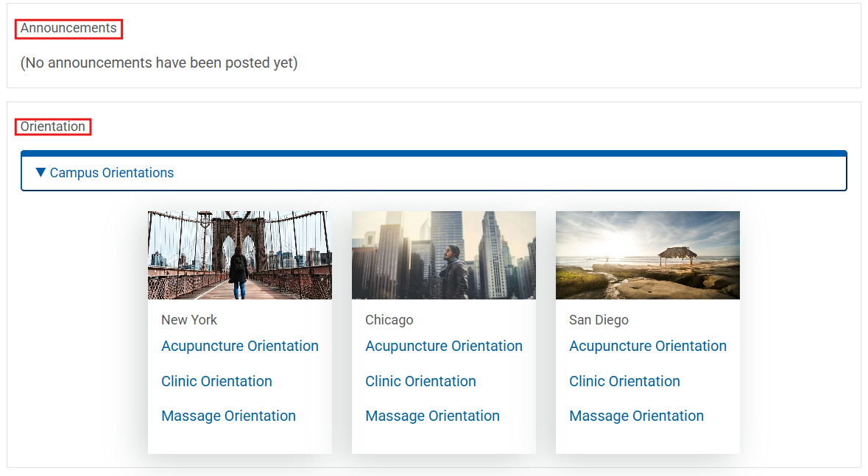Go to New York Massage Orientation

click(x=228, y=416)
